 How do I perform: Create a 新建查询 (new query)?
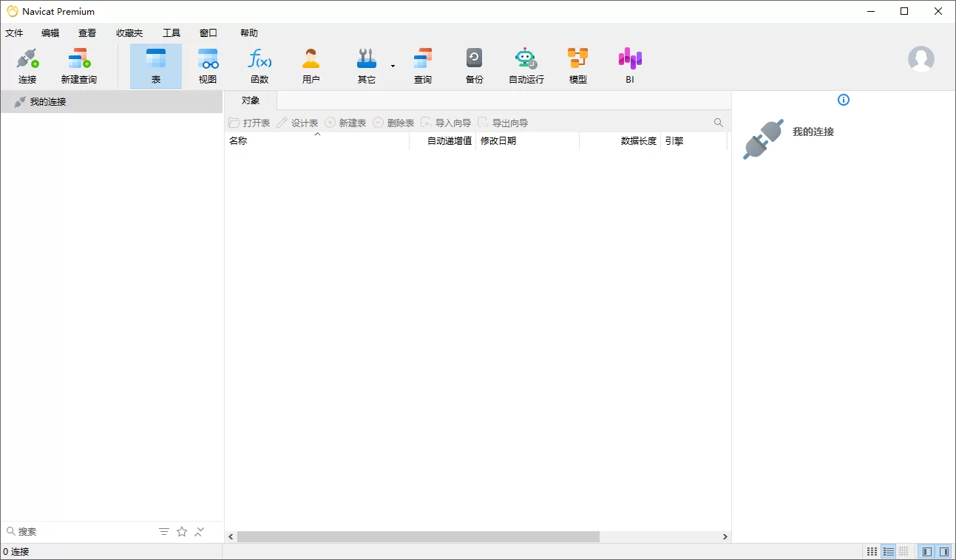(x=78, y=64)
